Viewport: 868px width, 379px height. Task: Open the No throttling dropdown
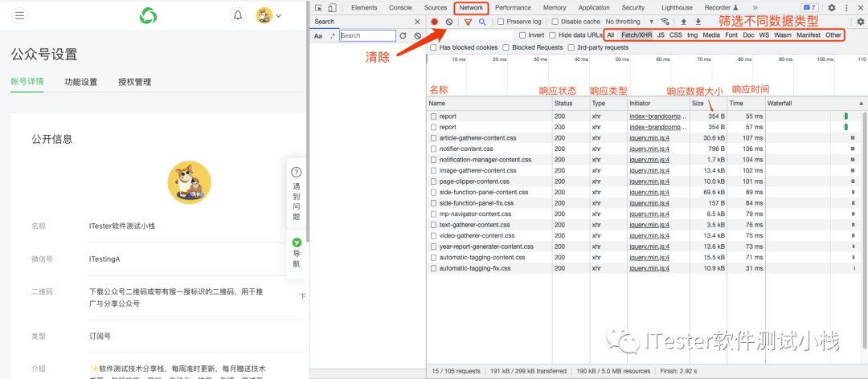(x=630, y=22)
